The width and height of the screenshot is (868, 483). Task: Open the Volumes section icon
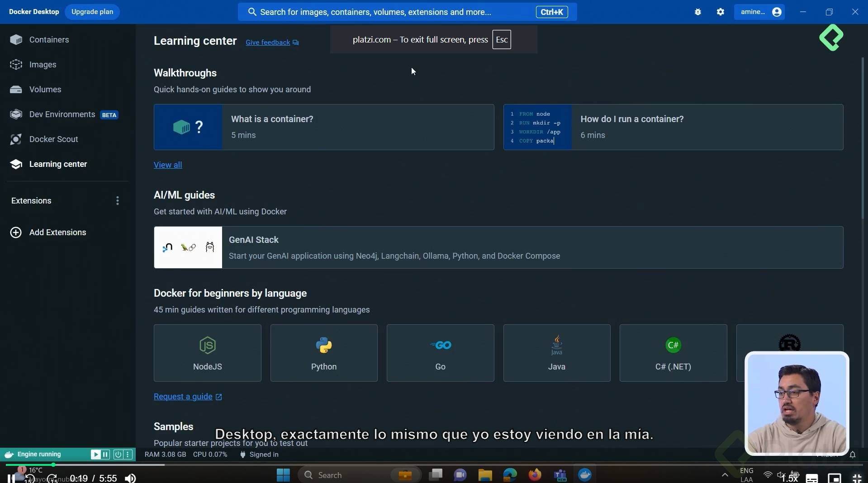point(16,90)
